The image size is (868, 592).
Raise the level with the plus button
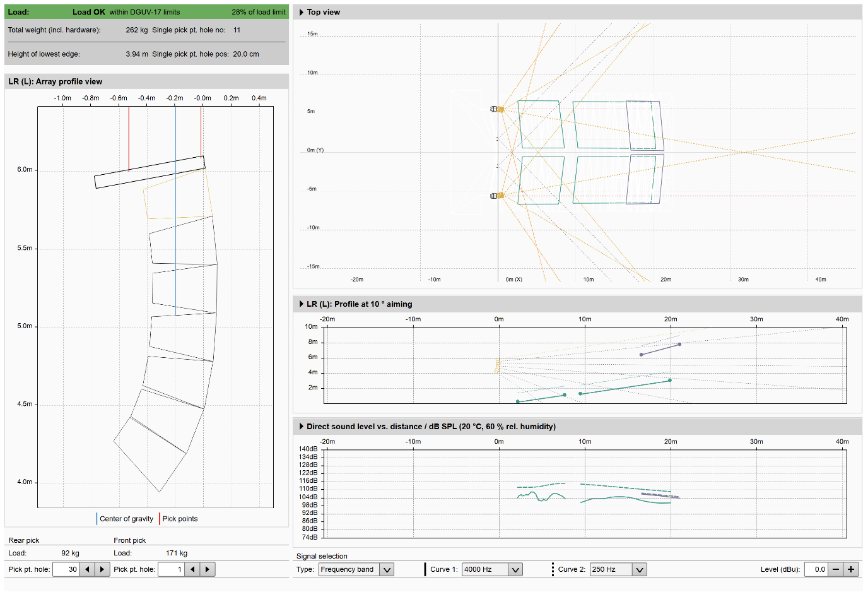[x=851, y=569]
